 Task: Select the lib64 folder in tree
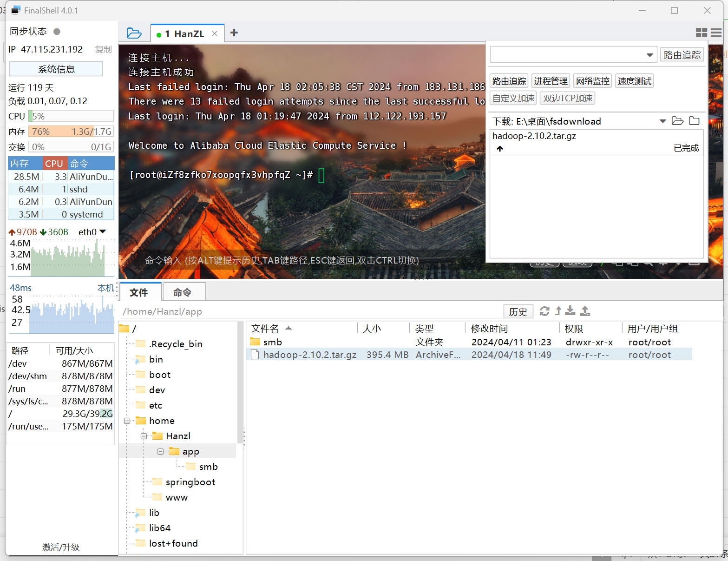[160, 528]
